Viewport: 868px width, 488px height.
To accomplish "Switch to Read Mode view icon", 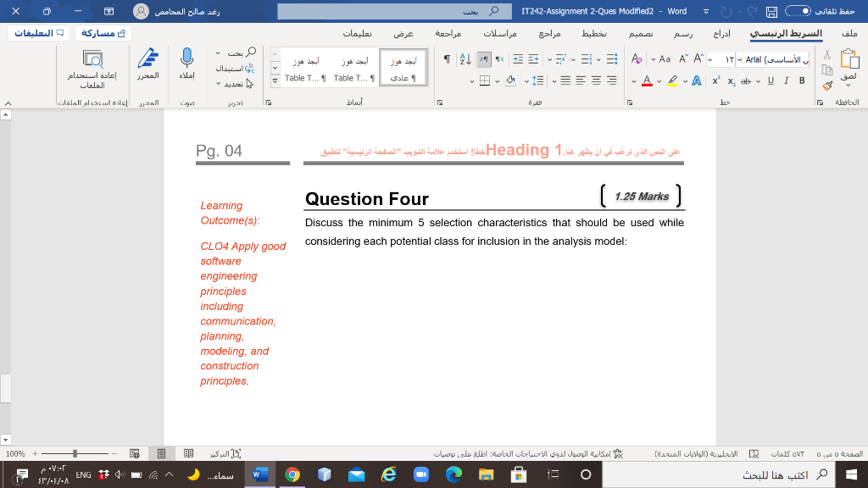I will click(x=188, y=454).
